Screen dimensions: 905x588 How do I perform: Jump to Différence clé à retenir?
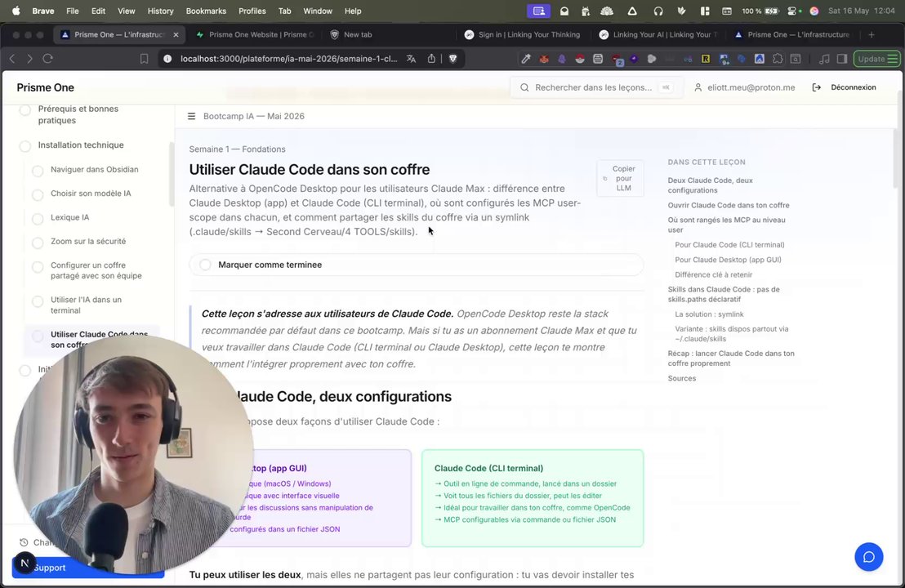(713, 274)
